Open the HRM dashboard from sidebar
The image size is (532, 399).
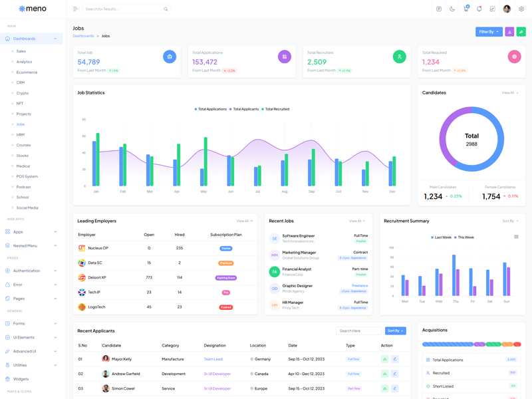point(21,134)
